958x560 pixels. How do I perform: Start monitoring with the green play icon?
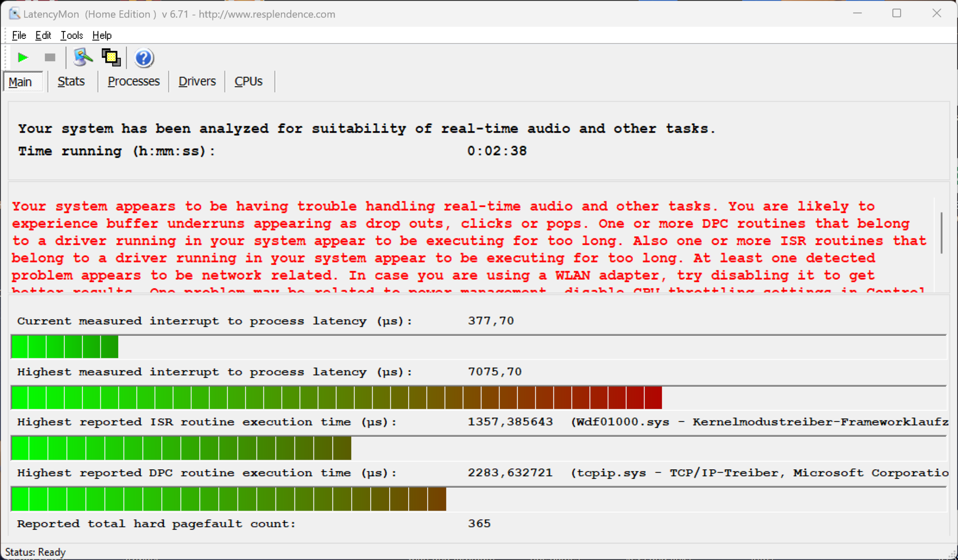click(22, 58)
